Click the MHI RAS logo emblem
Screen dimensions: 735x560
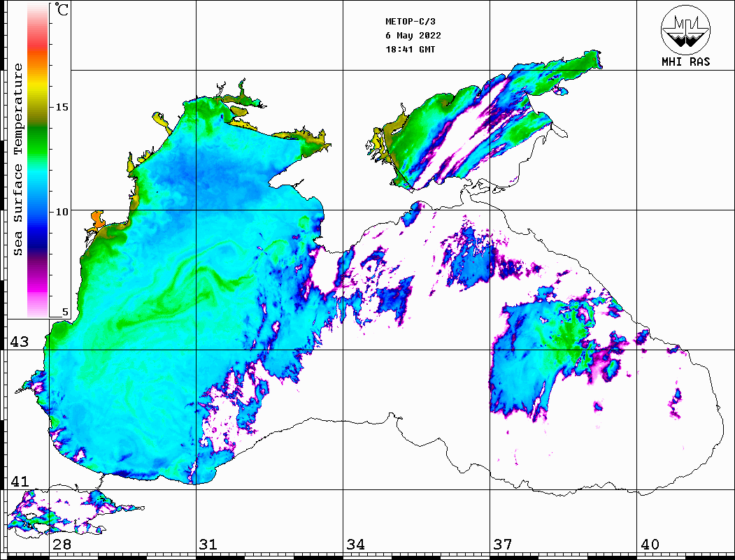(685, 29)
